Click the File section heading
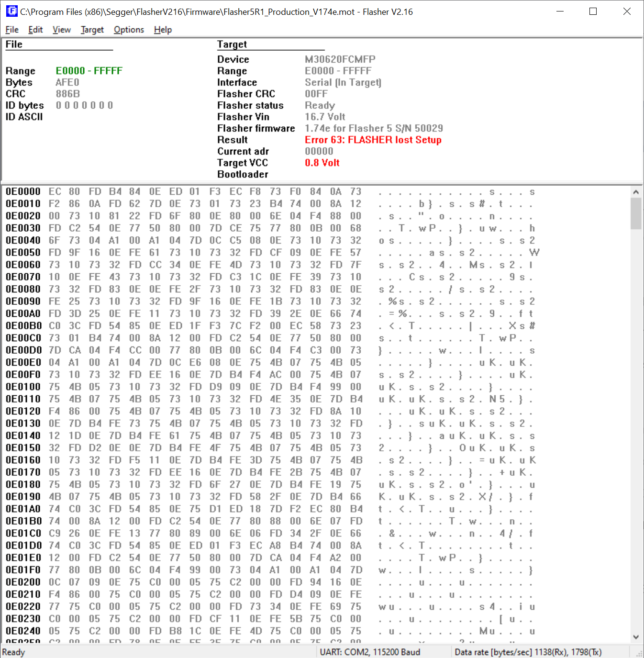Viewport: 644px width, 658px height. click(14, 45)
